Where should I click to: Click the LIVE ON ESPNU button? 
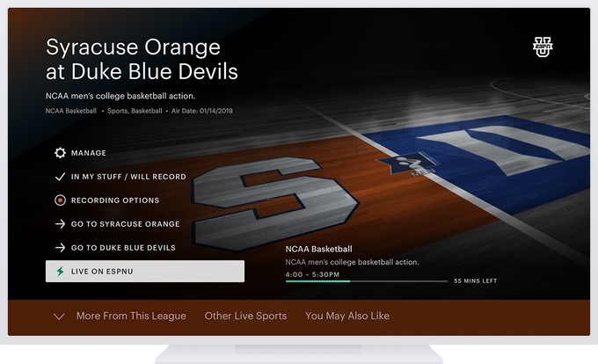145,272
